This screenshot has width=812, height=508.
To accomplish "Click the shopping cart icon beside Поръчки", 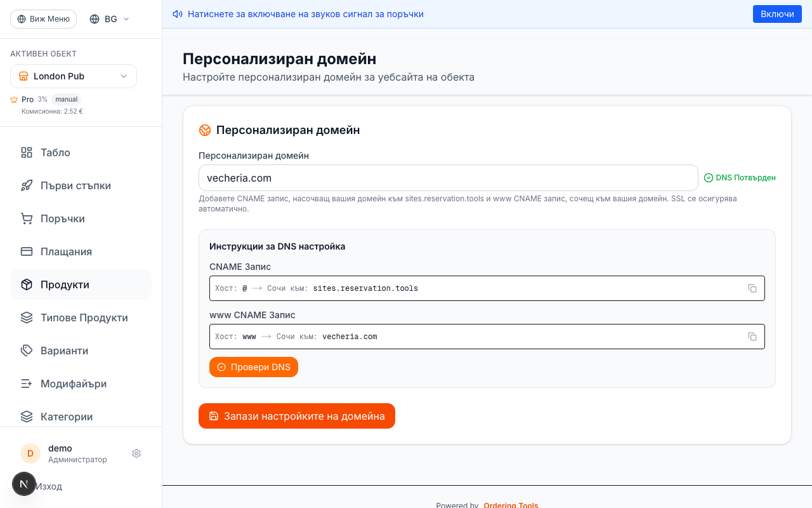I will (x=26, y=218).
